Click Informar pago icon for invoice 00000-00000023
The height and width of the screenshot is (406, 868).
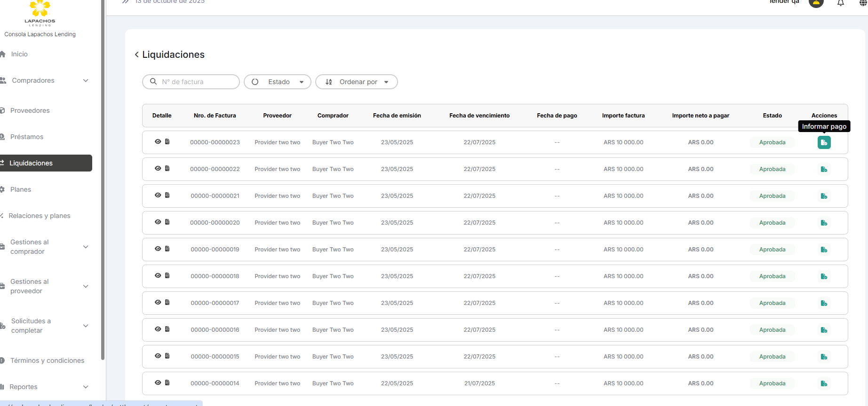[824, 142]
